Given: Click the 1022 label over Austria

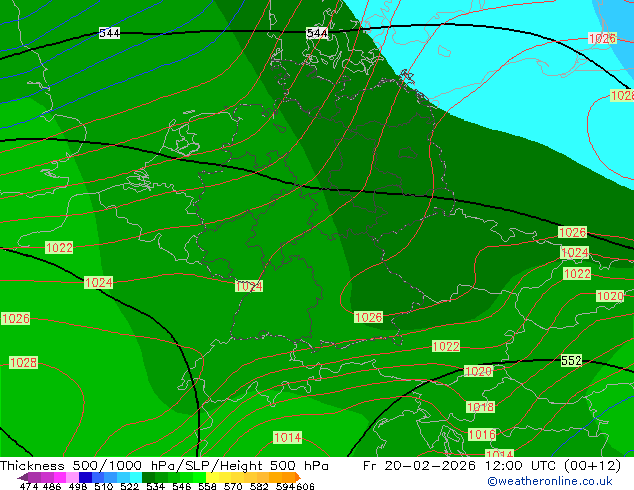Looking at the screenshot, I should click(x=446, y=346).
